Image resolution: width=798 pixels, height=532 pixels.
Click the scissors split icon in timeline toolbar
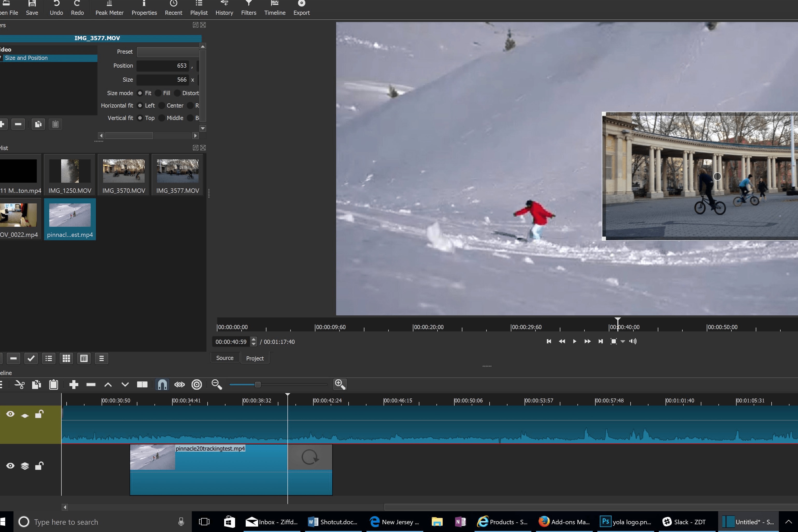pos(20,384)
